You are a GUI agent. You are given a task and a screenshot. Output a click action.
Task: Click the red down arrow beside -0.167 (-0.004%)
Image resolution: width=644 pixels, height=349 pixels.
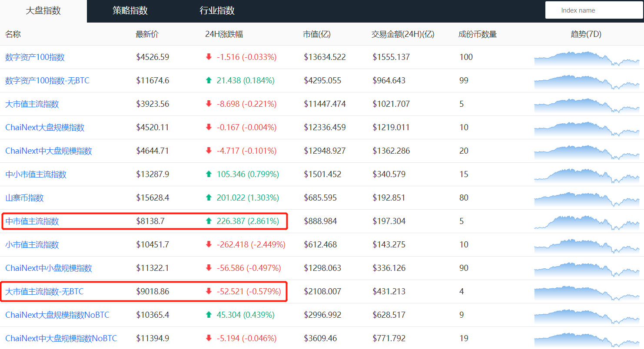tap(209, 127)
